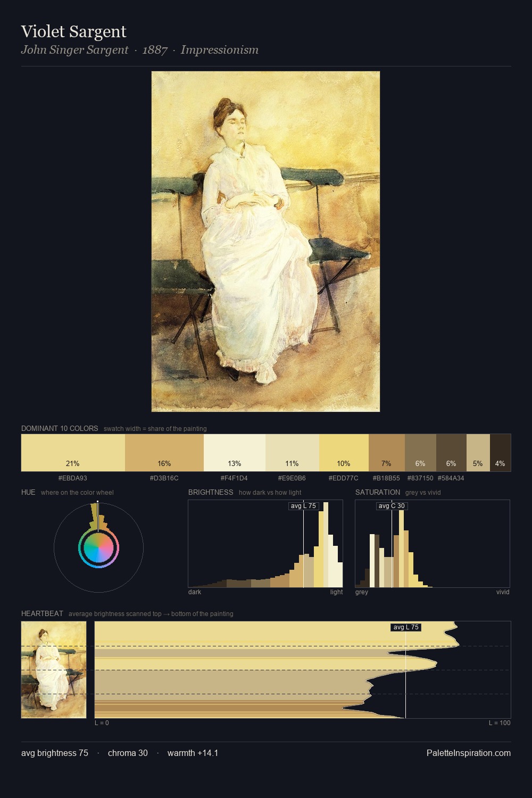Click the 'HEARTBEAT' section heading
Screen dimensions: 532x798
pyautogui.click(x=42, y=613)
